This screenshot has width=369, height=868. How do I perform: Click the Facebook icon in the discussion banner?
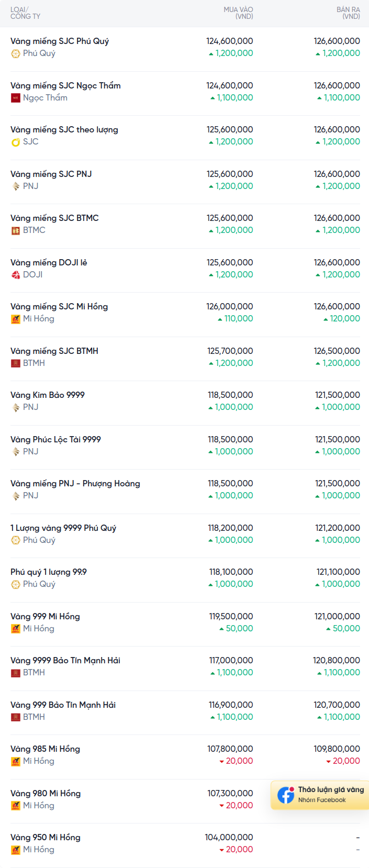coord(286,795)
